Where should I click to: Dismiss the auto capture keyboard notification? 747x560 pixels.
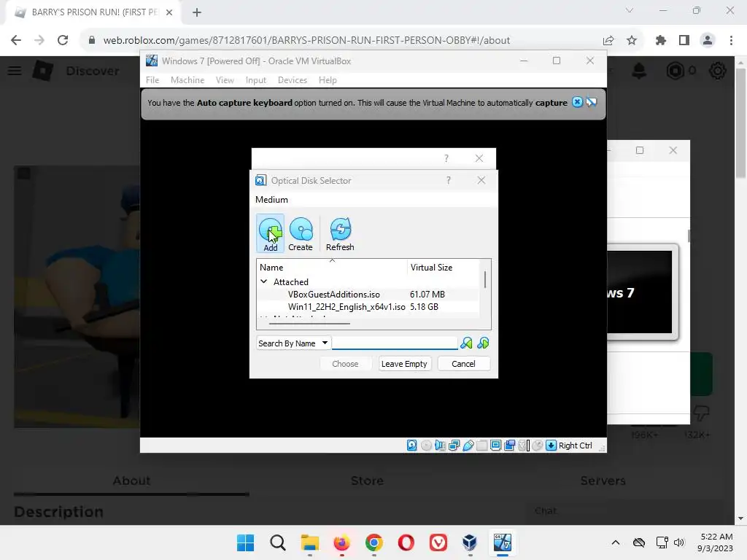[577, 102]
